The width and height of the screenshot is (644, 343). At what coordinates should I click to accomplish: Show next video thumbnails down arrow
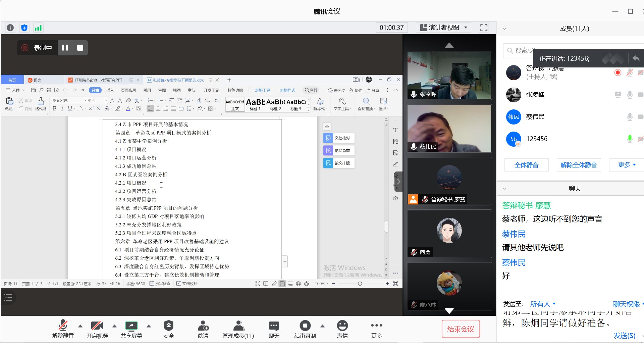pos(449,311)
